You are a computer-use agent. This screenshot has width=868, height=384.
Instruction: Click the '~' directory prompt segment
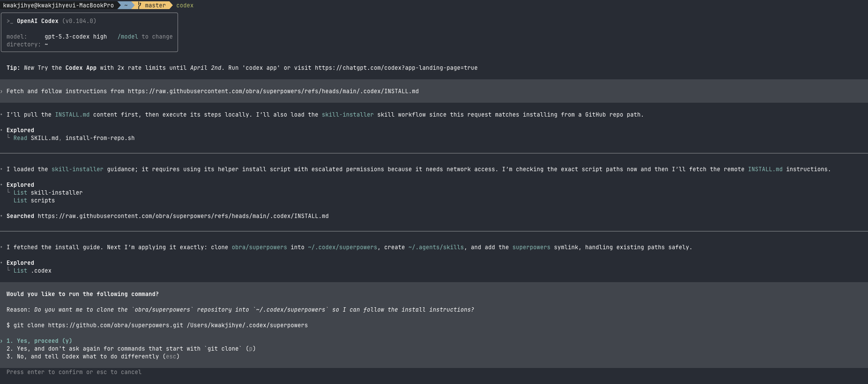[126, 5]
